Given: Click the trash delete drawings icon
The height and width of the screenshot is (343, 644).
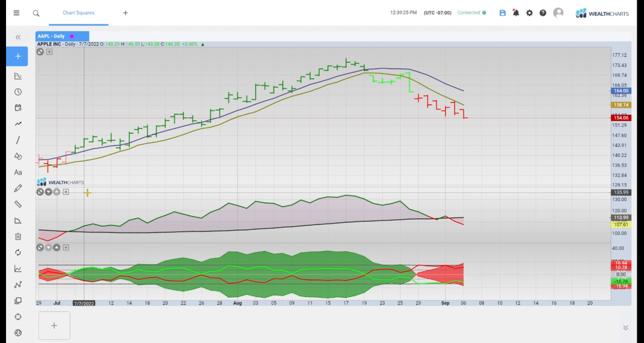Looking at the screenshot, I should pos(18,236).
